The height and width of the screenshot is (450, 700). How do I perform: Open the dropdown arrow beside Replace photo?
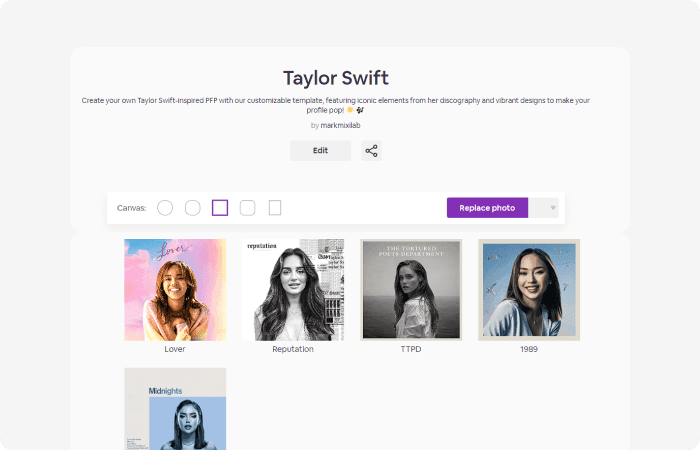[x=552, y=208]
